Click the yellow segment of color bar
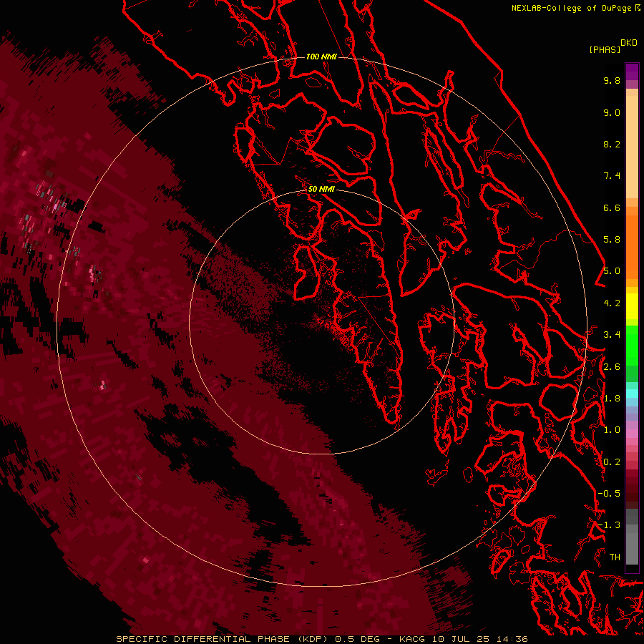Image resolution: width=644 pixels, height=644 pixels. coord(632,306)
